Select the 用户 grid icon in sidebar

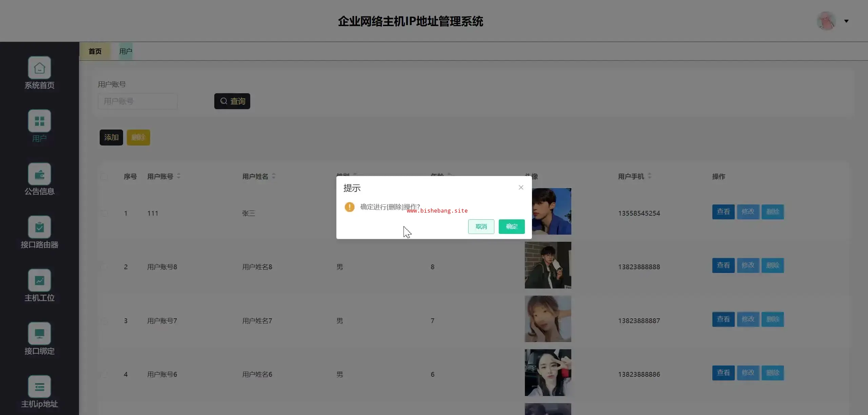pos(39,121)
